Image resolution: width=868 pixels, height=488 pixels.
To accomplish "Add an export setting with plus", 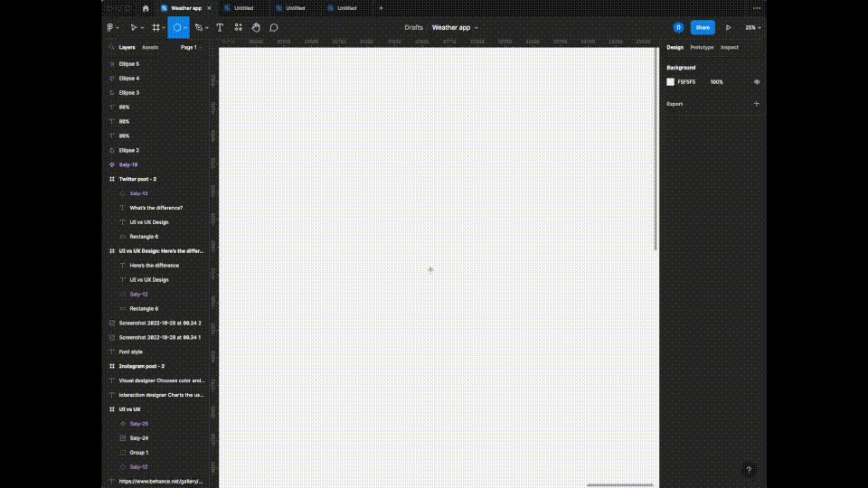I will point(756,103).
